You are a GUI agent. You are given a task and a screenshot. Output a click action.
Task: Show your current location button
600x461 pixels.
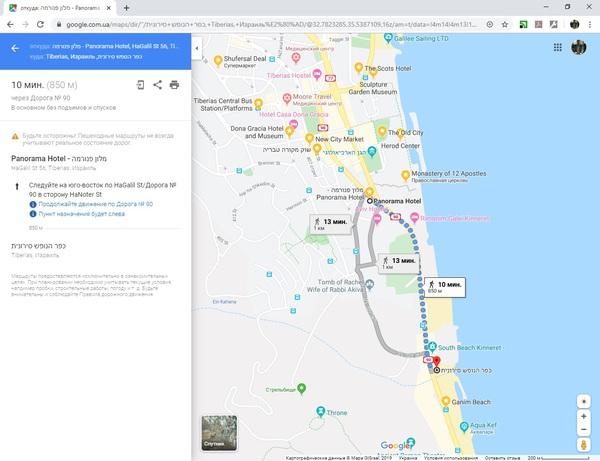[x=584, y=401]
